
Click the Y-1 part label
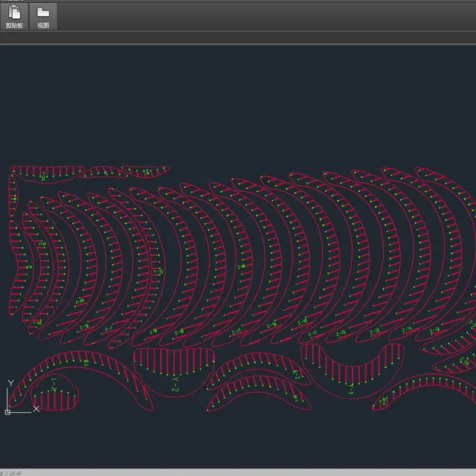[54, 385]
